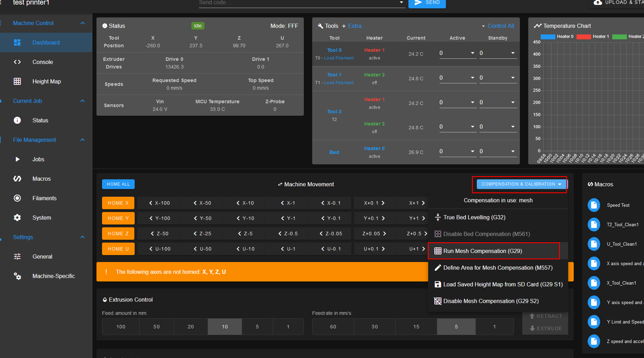Screen dimensions: 644x358
Task: Click the Z speed and accel macro icon
Action: [594, 341]
